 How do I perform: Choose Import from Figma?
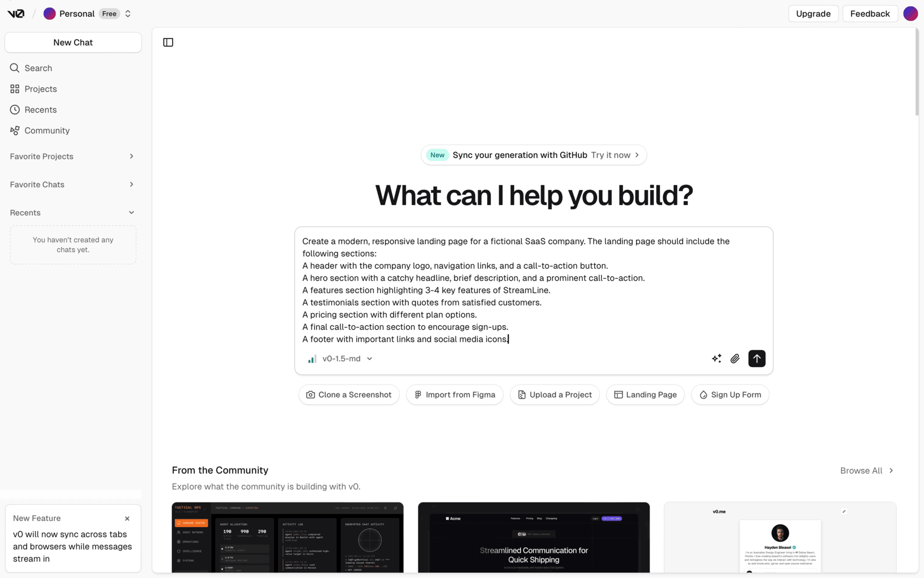pos(455,395)
